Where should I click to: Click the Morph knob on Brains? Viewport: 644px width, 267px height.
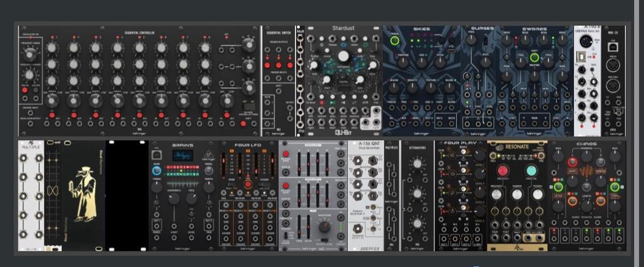209,187
